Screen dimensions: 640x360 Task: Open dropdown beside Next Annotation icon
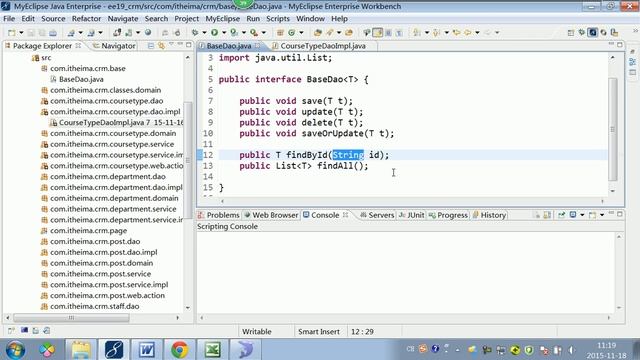[427, 33]
